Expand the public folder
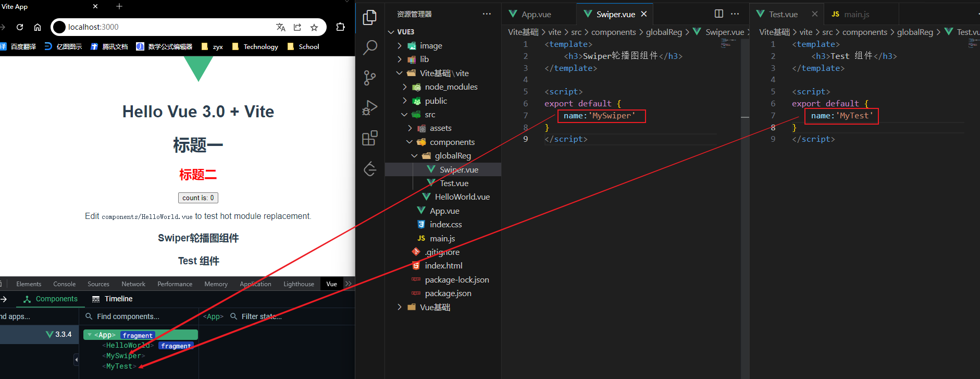Viewport: 980px width, 379px height. coord(405,101)
